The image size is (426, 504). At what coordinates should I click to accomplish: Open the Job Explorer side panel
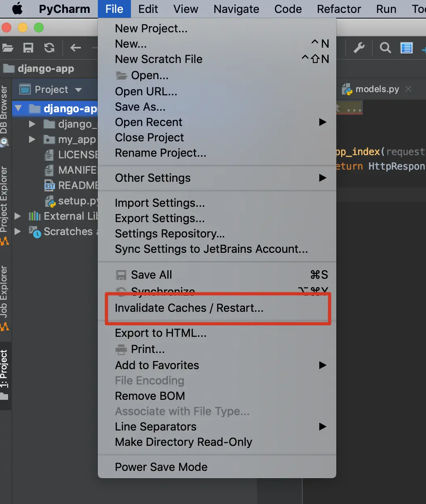[x=4, y=298]
